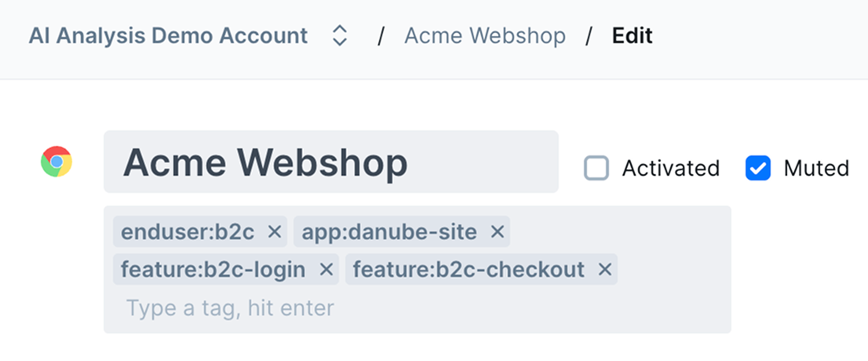The image size is (868, 361).
Task: Remove the enduser:b2c tag
Action: (x=275, y=232)
